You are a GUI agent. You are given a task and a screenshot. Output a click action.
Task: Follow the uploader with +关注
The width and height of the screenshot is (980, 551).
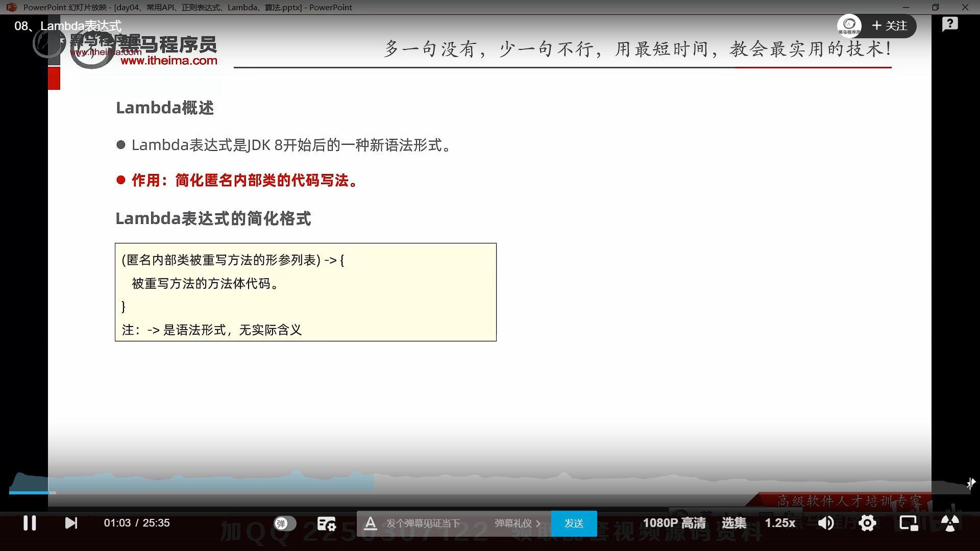tap(890, 26)
